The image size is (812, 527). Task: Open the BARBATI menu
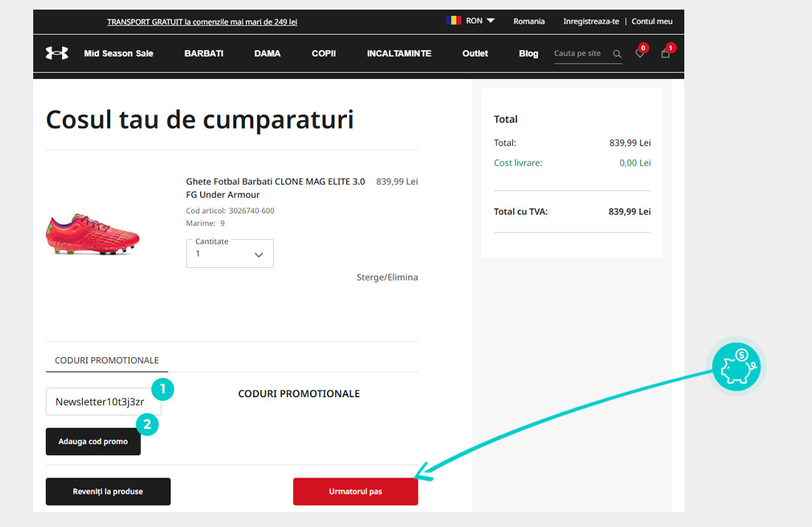204,53
